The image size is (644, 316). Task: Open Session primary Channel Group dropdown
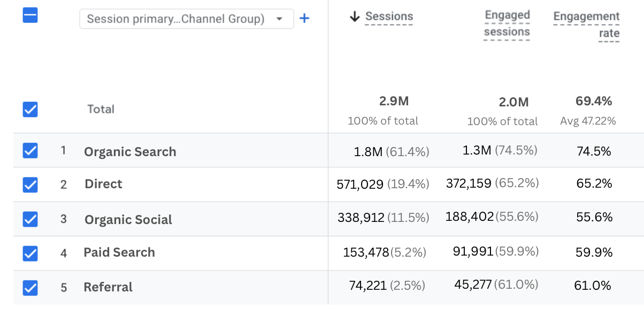pos(187,19)
